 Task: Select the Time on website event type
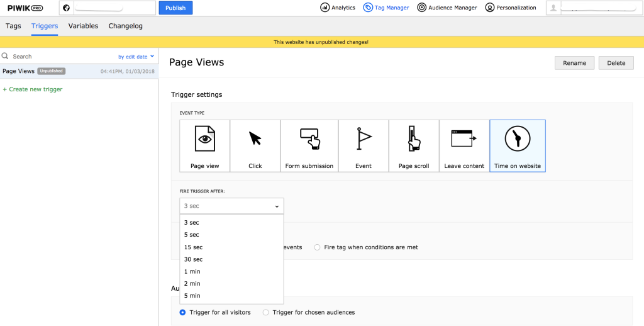click(x=518, y=146)
